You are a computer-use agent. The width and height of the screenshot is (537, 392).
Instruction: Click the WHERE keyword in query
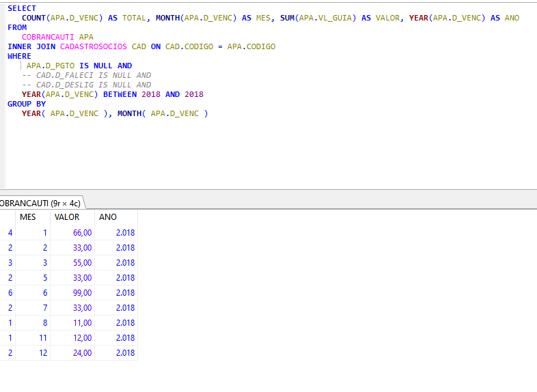tap(19, 56)
